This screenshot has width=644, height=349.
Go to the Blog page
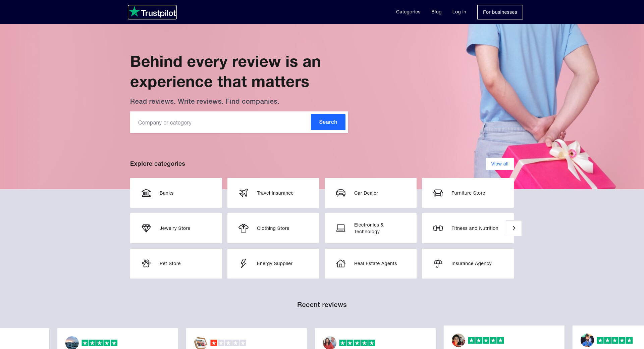point(436,12)
